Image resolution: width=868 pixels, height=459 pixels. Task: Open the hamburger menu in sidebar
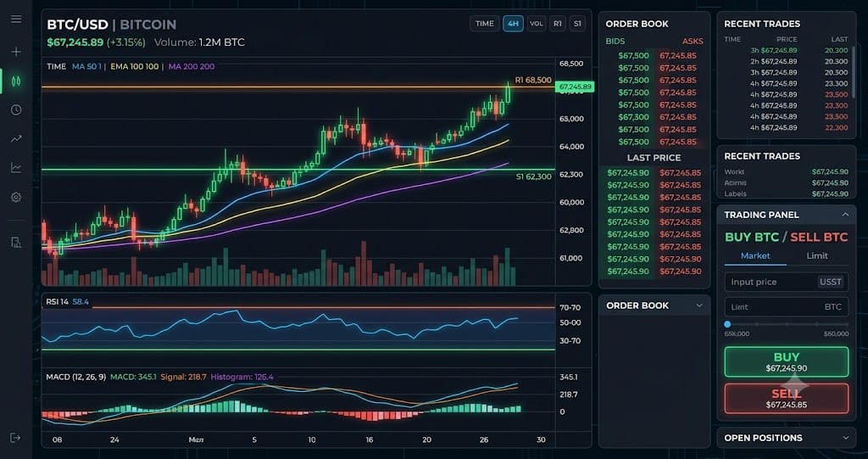[16, 20]
